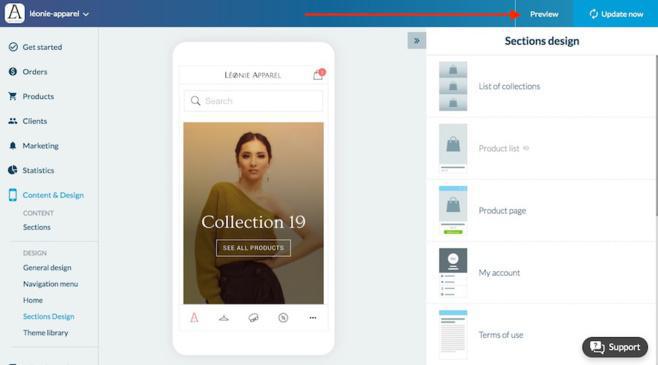The image size is (658, 365).
Task: Tap the fourth circular tab icon in preview
Action: 283,318
